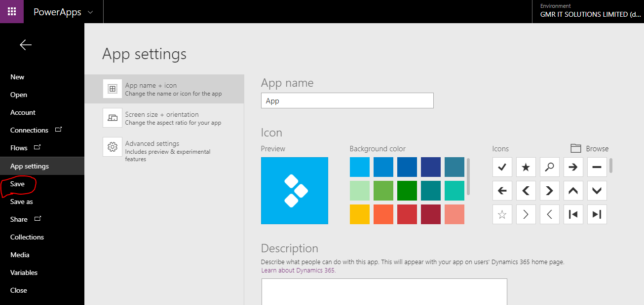Pick the chevron up icon

point(573,191)
